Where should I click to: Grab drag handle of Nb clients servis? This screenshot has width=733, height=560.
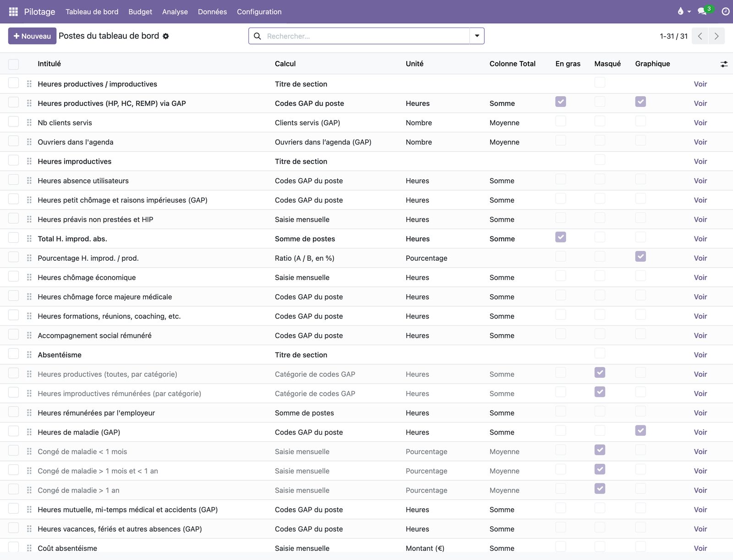click(x=29, y=123)
